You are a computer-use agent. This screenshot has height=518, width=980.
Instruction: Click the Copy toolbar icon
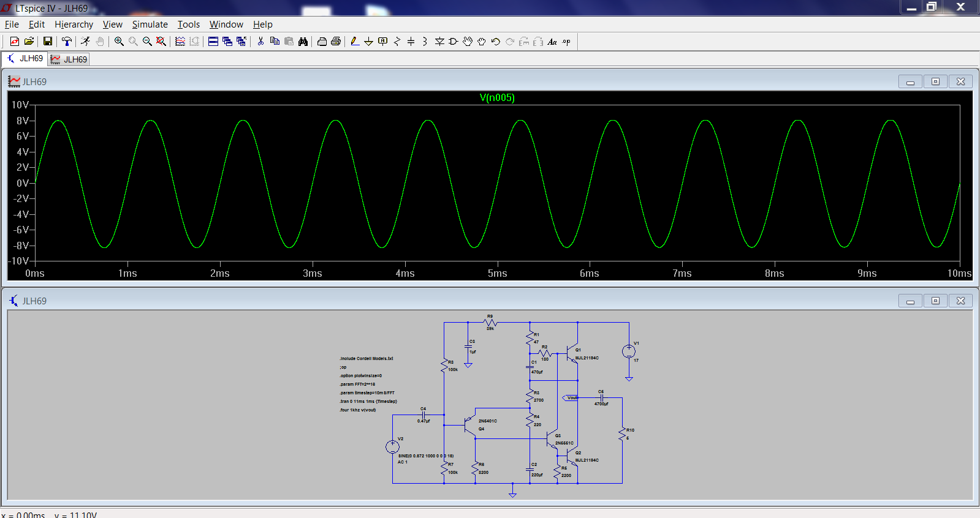pyautogui.click(x=275, y=42)
